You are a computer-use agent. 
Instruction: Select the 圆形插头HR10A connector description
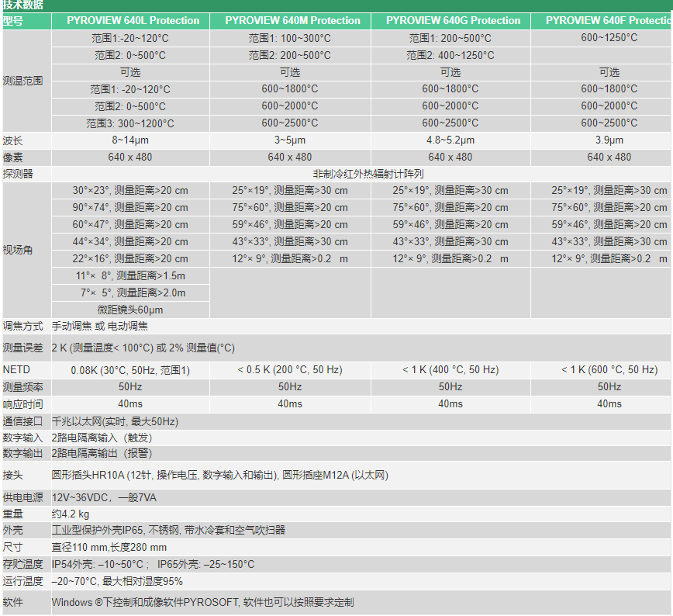click(219, 475)
